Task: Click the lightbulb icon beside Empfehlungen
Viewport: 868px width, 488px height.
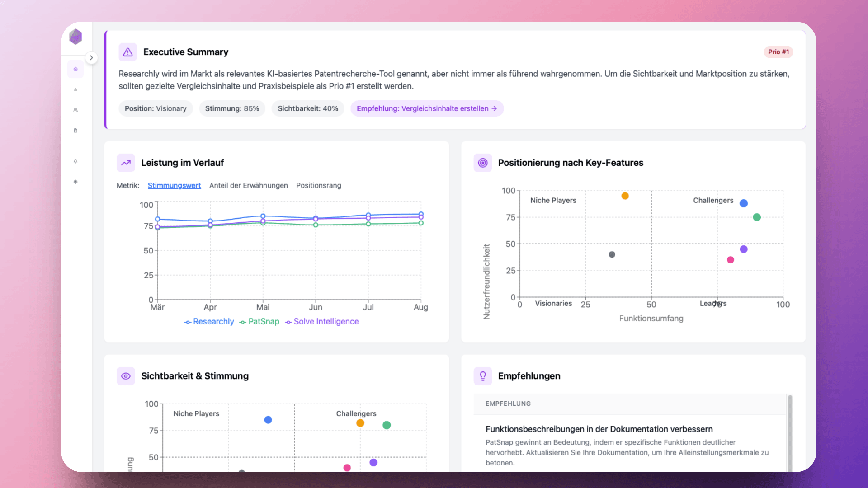Action: [x=483, y=376]
